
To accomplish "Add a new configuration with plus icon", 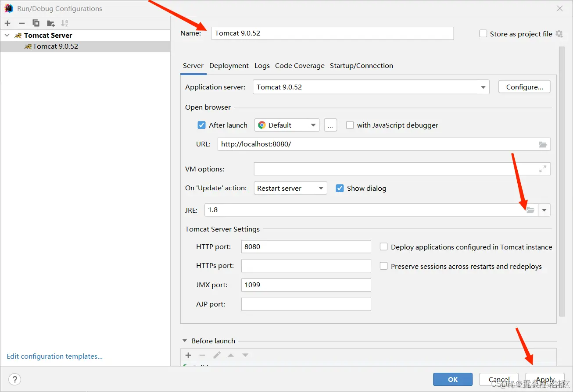I will pyautogui.click(x=7, y=23).
